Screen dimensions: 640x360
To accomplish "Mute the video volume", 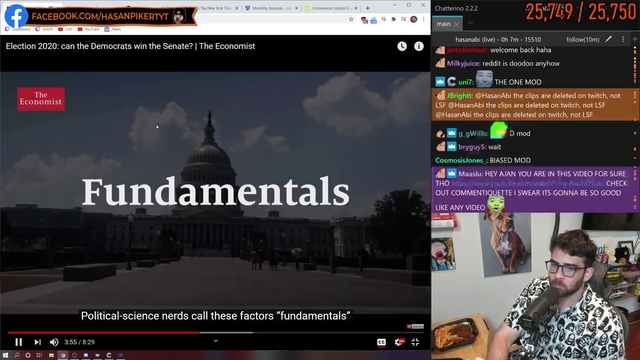I will pyautogui.click(x=54, y=342).
